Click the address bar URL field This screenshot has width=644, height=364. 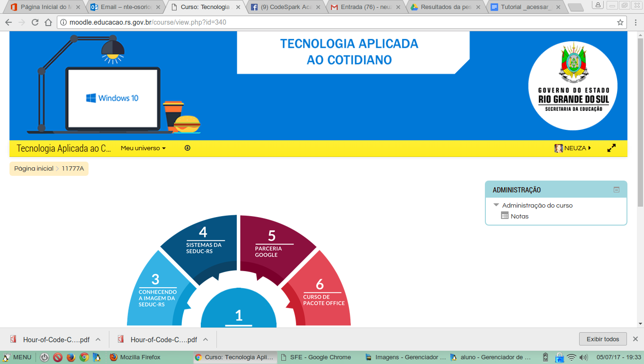coord(341,22)
